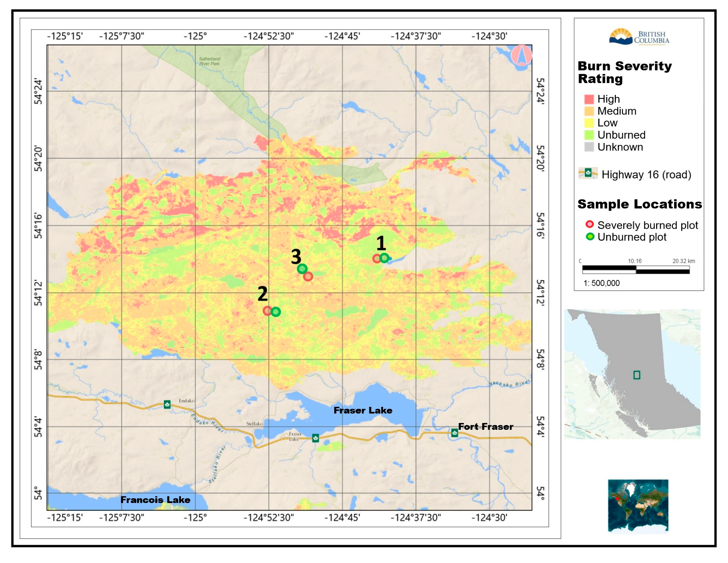The image size is (728, 563).
Task: Click the Highway 16 legend symbol
Action: pos(588,173)
